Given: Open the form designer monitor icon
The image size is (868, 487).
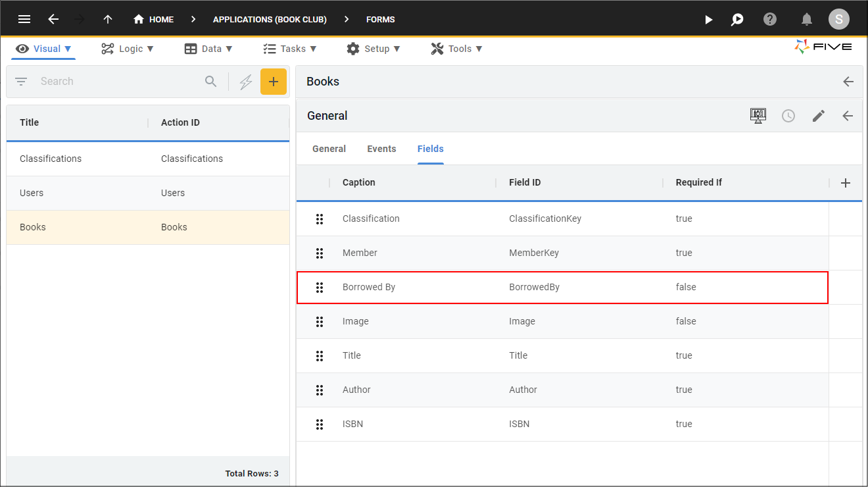Looking at the screenshot, I should [758, 116].
